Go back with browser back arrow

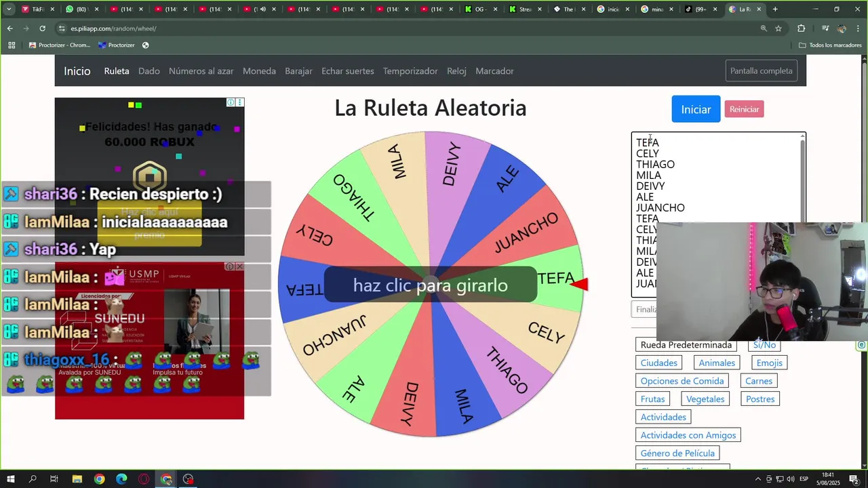click(9, 28)
